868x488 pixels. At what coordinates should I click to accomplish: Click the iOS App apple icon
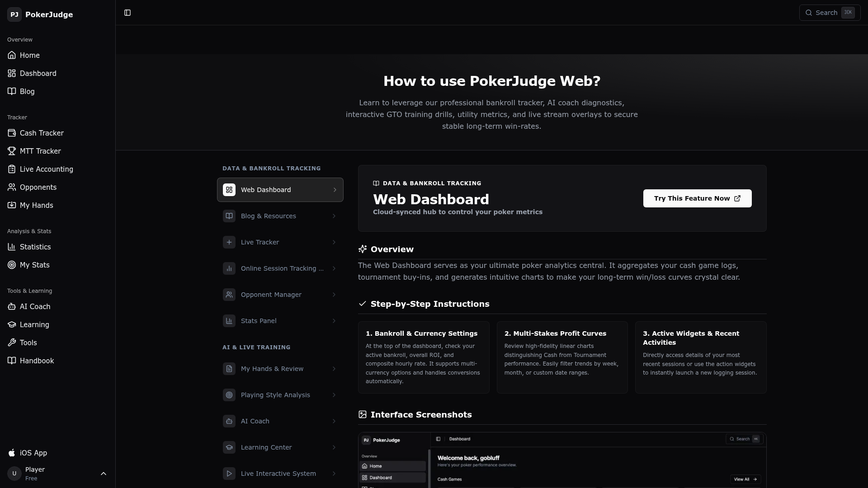(12, 453)
